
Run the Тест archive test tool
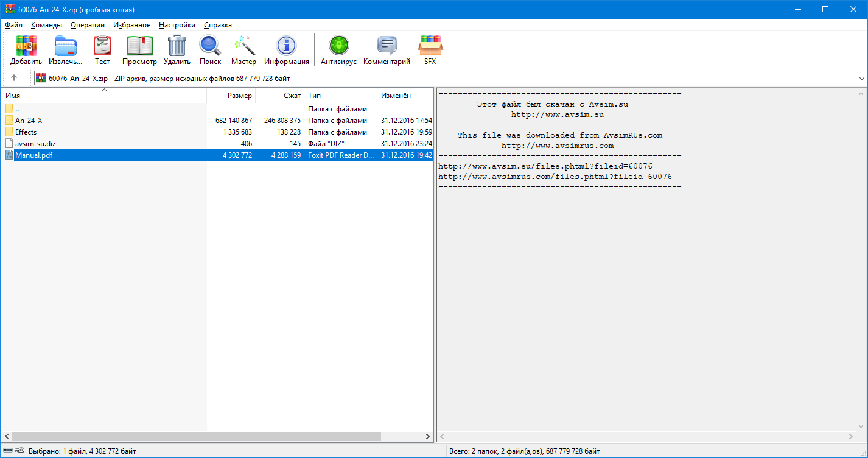(102, 50)
